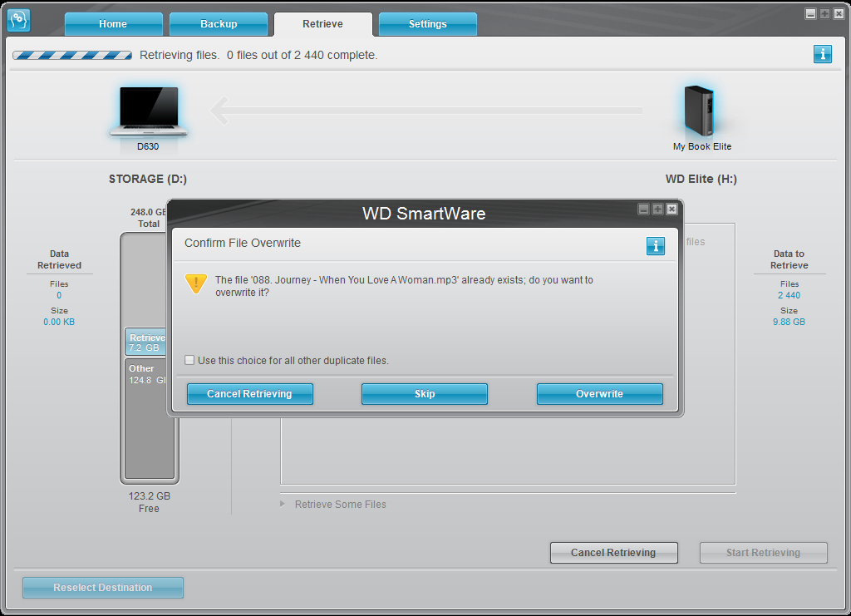Click the '2 440' files to retrieve value
851x616 pixels.
(x=789, y=295)
